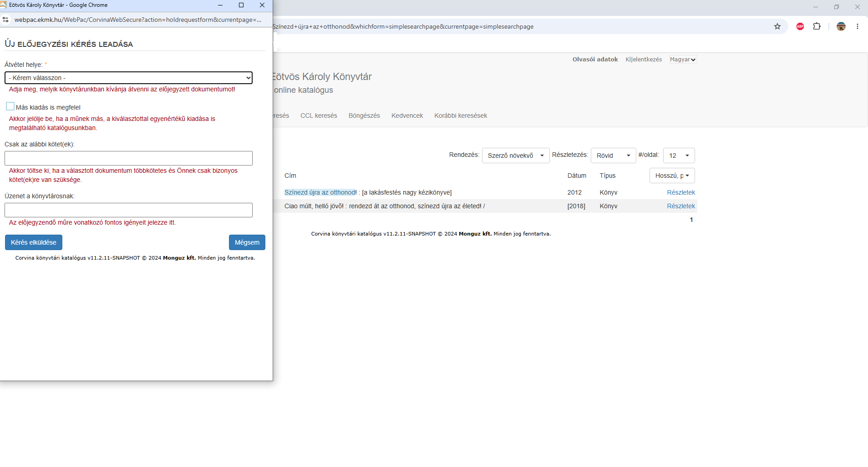Click main window address bar URL
868x467 pixels.
pos(403,26)
